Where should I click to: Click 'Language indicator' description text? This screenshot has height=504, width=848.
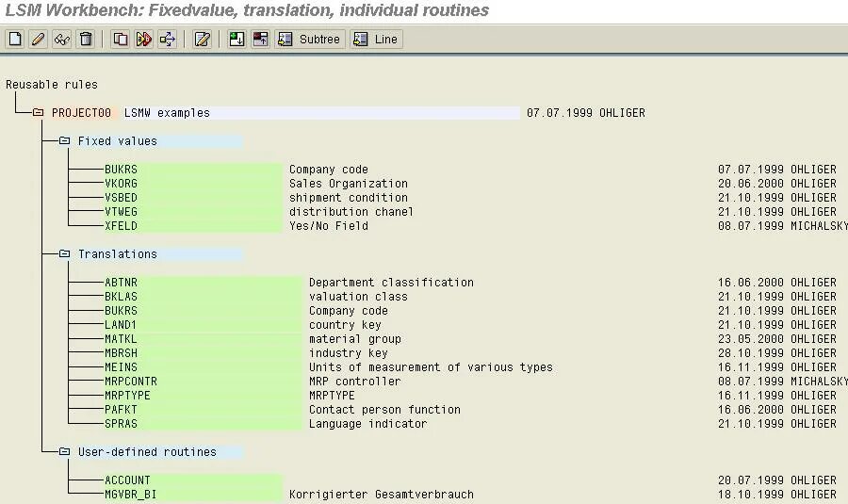[x=367, y=423]
